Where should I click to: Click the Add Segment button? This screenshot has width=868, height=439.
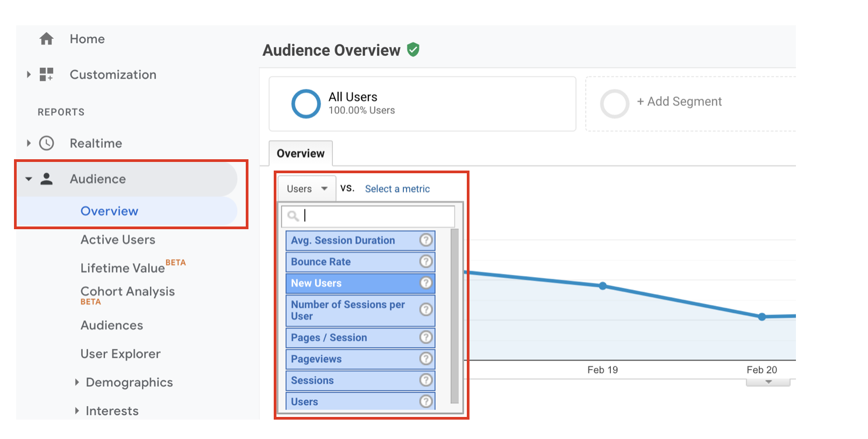(x=679, y=102)
